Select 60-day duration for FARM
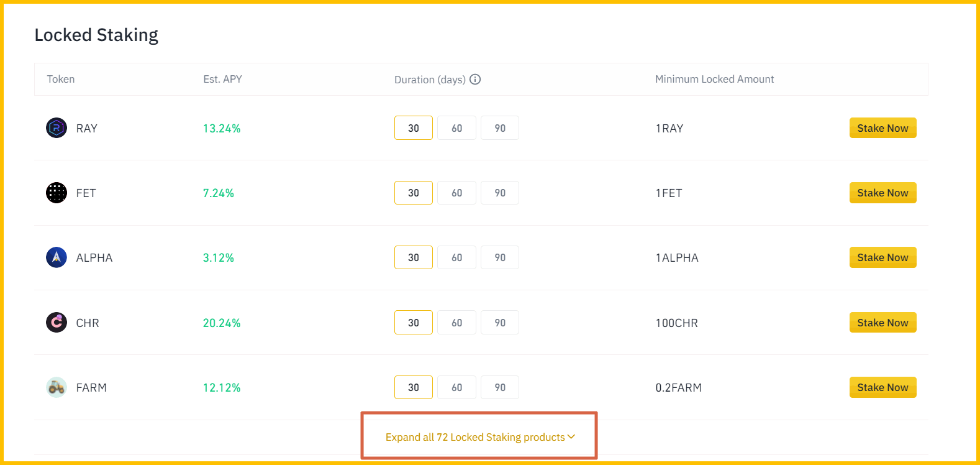 pyautogui.click(x=456, y=387)
